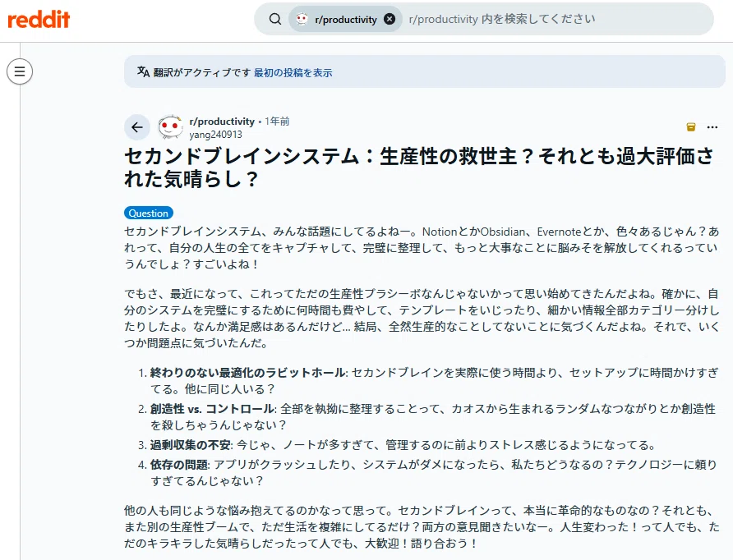The width and height of the screenshot is (733, 560).
Task: Open the r/productivity subreddit link
Action: pos(222,122)
